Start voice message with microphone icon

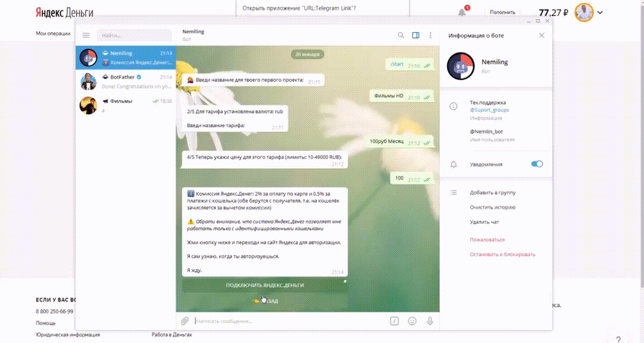(430, 321)
